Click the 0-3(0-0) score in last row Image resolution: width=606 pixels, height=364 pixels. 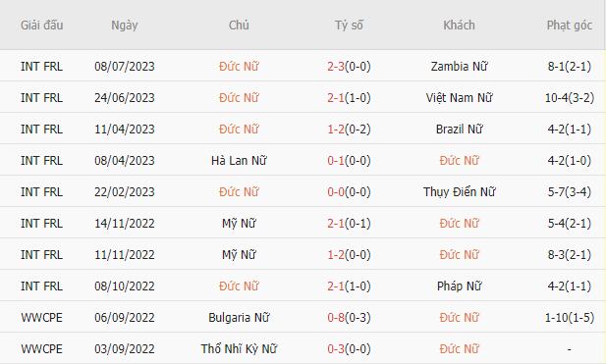click(x=349, y=349)
